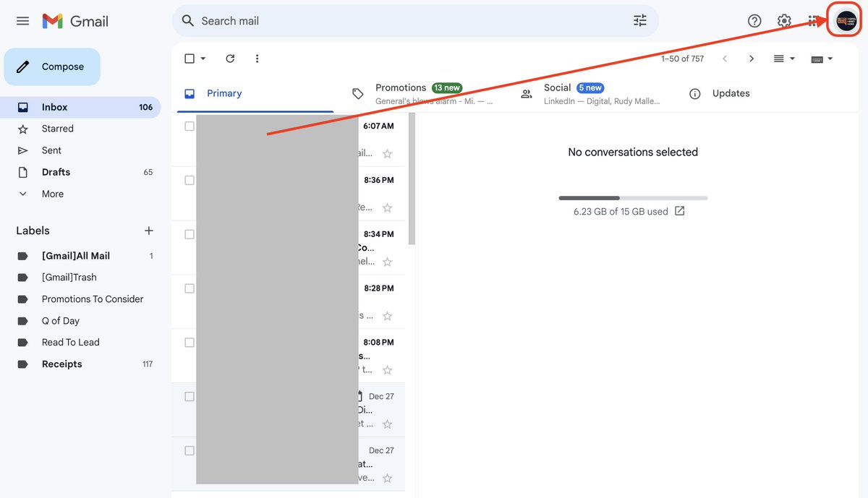The image size is (868, 498).
Task: Open the More three-dot toolbar menu
Action: (x=257, y=59)
